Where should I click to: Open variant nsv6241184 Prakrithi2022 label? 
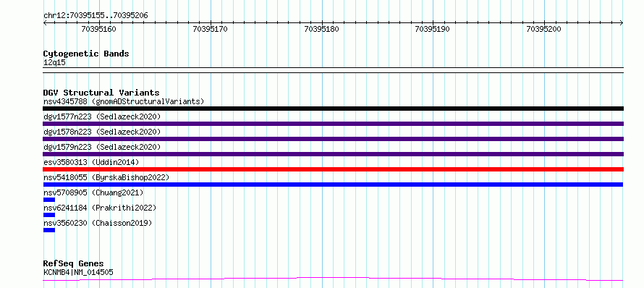point(100,208)
